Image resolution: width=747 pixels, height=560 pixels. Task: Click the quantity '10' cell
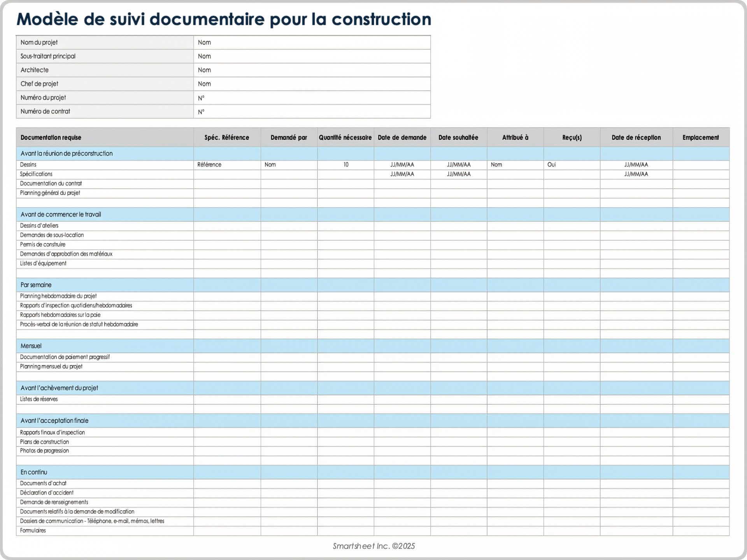click(x=345, y=165)
